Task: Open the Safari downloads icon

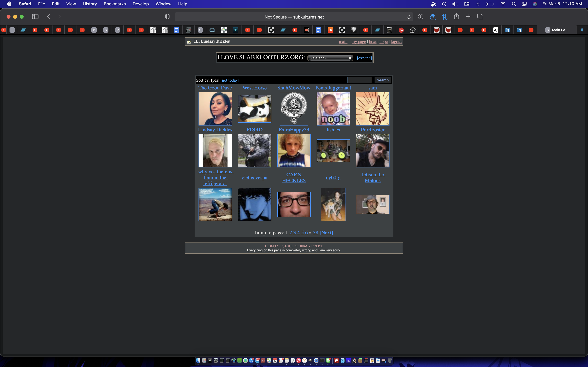Action: 421,17
